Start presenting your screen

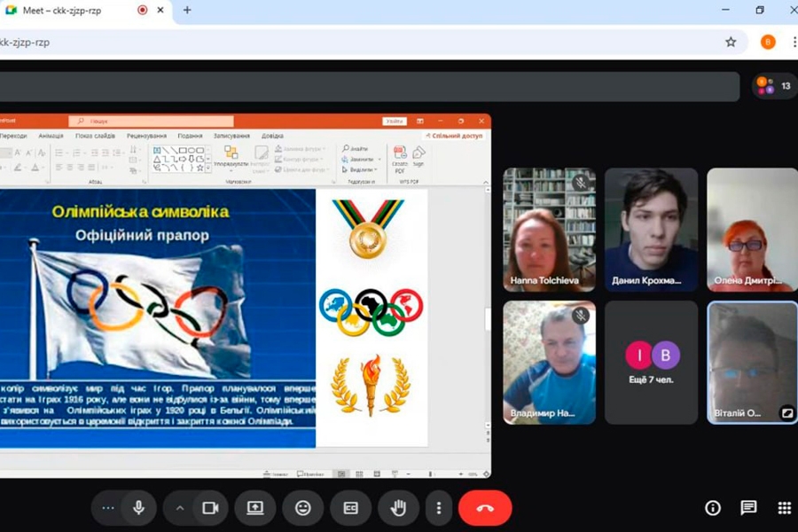[255, 507]
